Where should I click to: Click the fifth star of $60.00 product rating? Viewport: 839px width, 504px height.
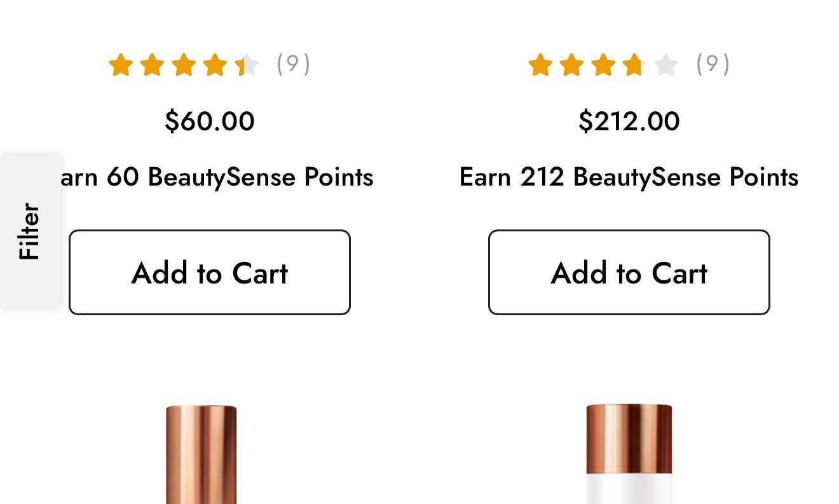pos(248,65)
